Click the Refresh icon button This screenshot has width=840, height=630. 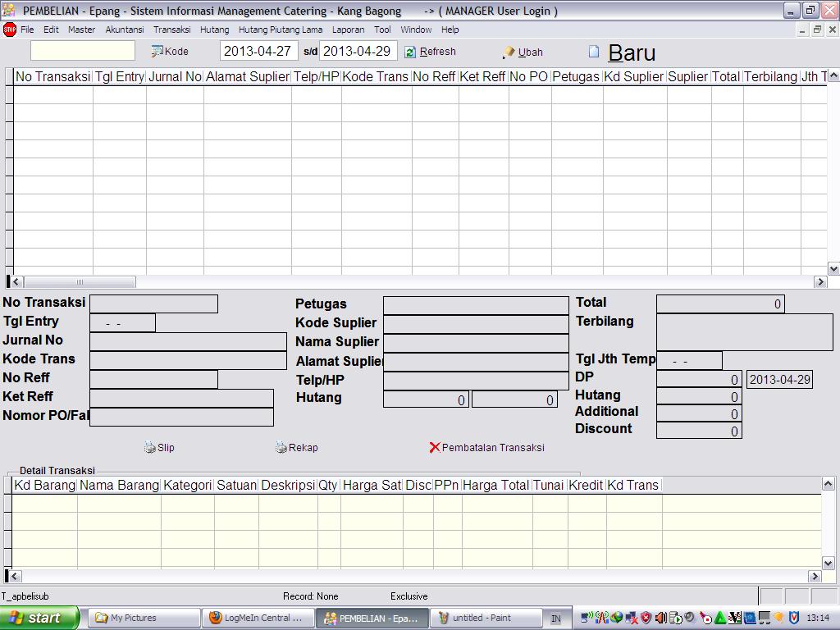point(410,52)
